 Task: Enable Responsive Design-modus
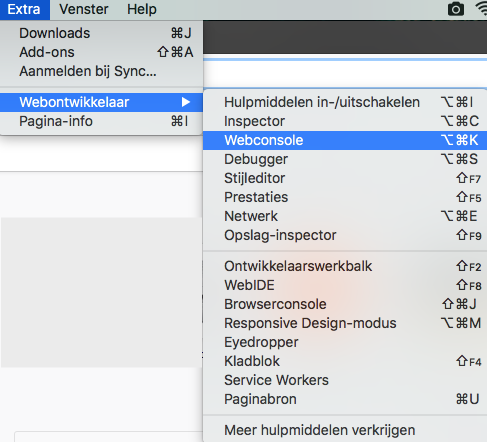click(345, 323)
